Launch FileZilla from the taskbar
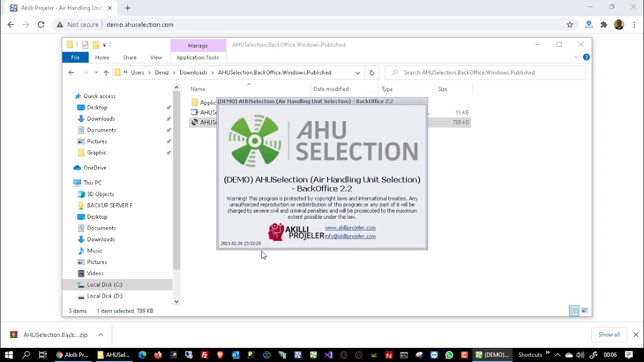644x362 pixels. pyautogui.click(x=204, y=355)
